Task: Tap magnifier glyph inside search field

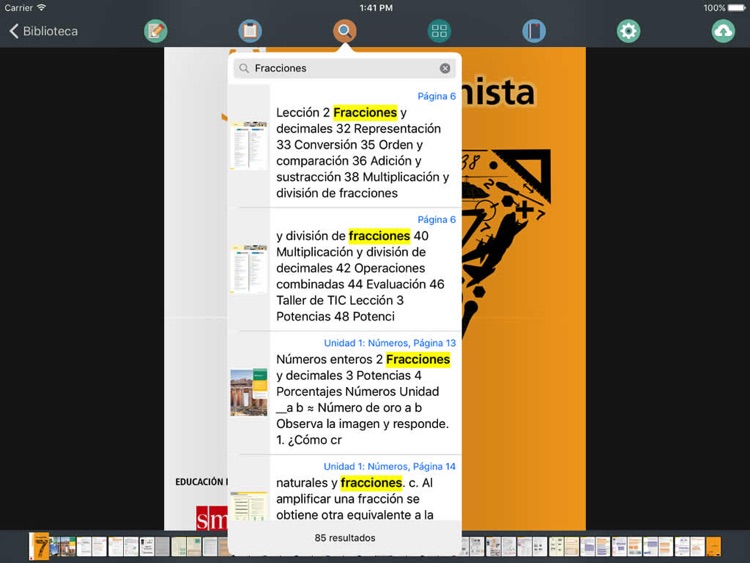Action: [244, 68]
